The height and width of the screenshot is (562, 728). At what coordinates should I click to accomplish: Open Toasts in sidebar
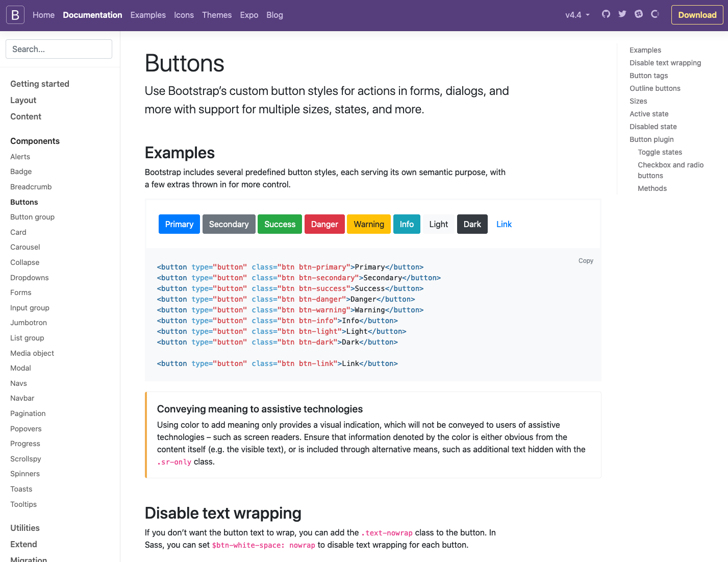tap(21, 489)
